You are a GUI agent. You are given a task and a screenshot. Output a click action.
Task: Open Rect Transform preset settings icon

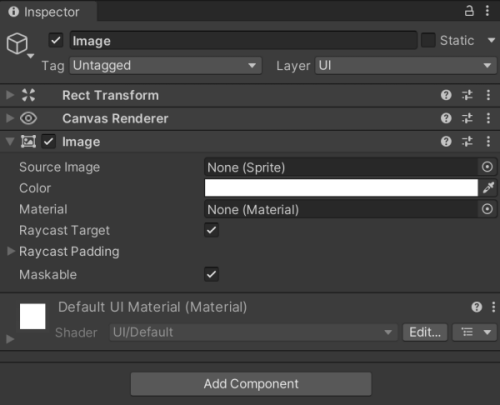click(x=467, y=95)
